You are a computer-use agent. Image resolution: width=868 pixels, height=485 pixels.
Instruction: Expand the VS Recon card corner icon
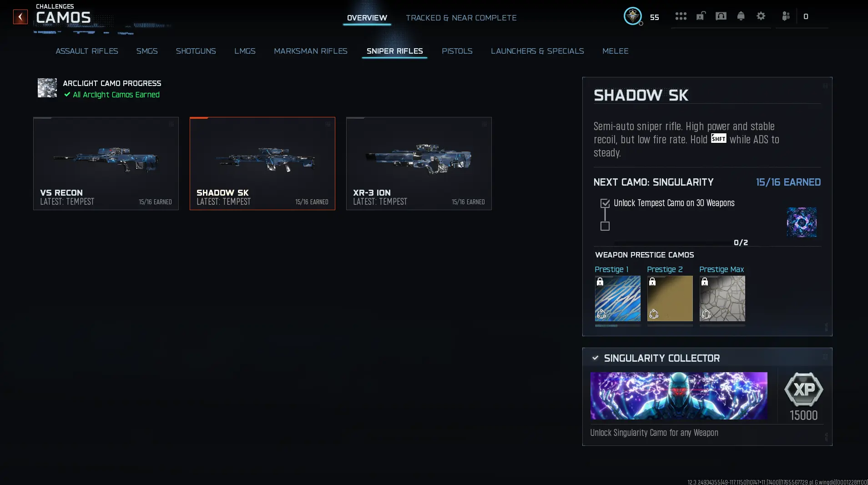pos(171,124)
